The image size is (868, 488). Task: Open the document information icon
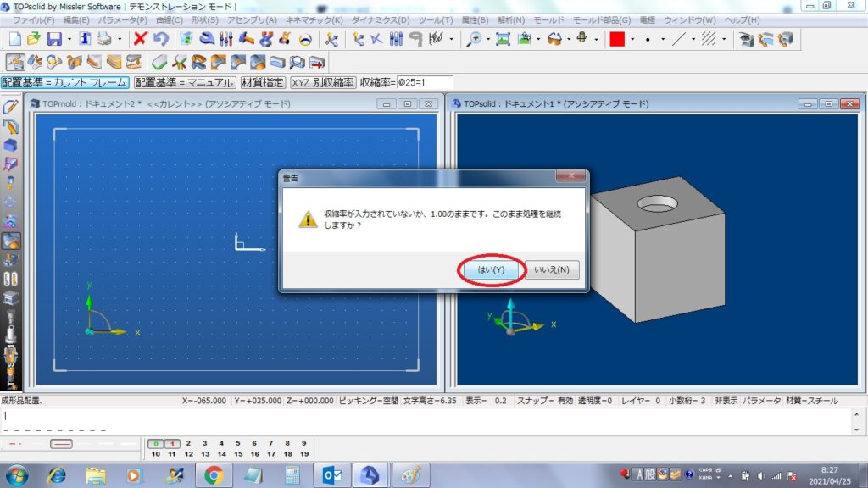[x=85, y=39]
